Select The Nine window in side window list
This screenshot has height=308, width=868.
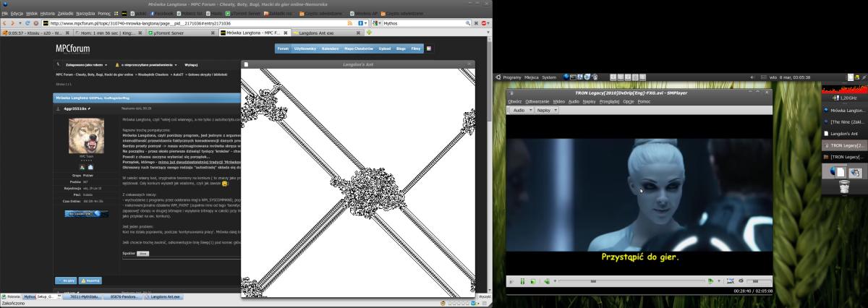point(843,122)
